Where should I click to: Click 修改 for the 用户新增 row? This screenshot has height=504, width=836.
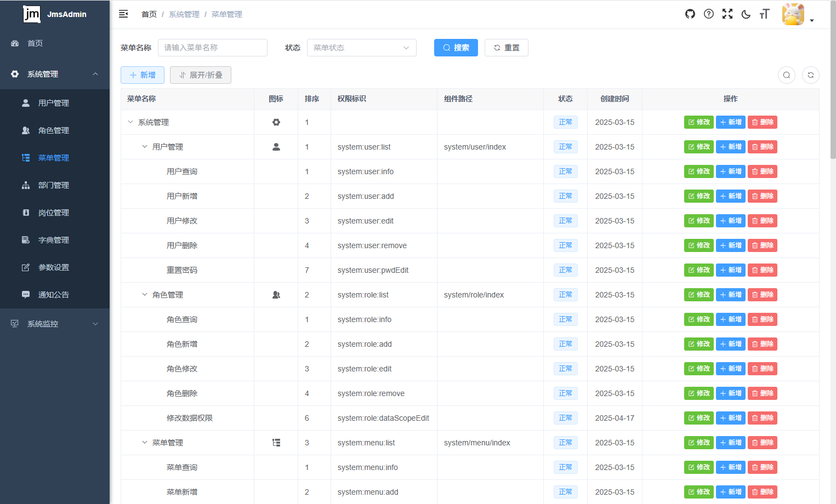click(699, 196)
